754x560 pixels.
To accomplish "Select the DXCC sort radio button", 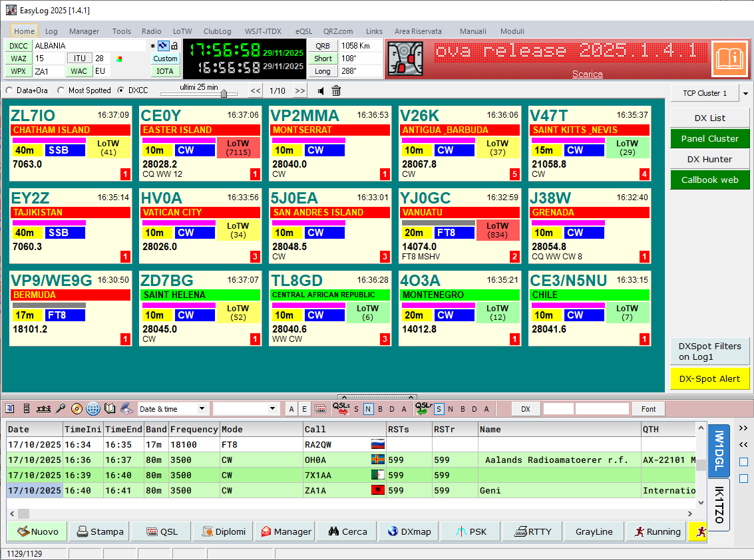I will (x=120, y=90).
